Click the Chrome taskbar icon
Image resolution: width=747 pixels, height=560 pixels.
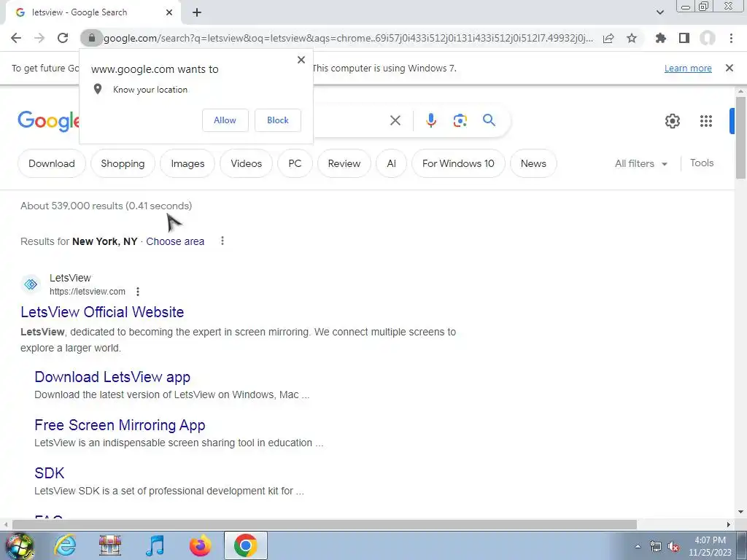point(245,545)
